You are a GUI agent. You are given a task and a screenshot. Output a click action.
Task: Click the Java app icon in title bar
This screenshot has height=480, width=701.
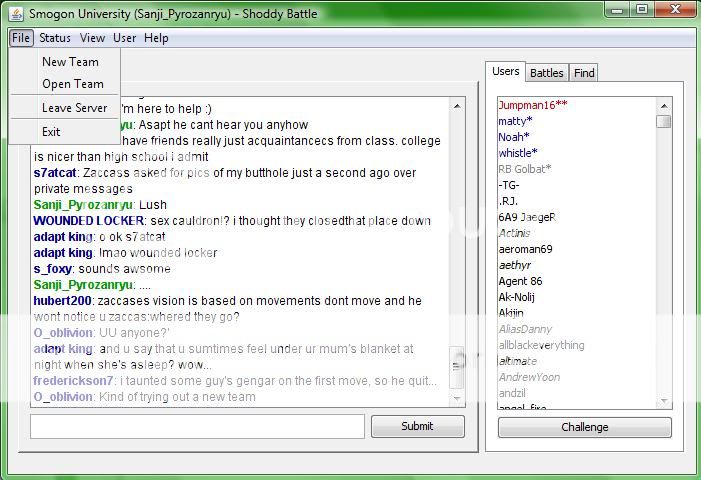tap(14, 12)
